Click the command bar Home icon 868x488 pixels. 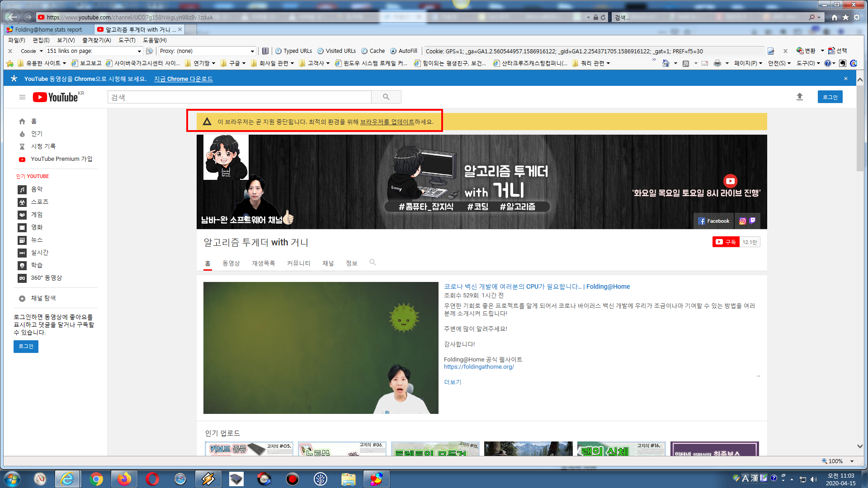point(666,63)
